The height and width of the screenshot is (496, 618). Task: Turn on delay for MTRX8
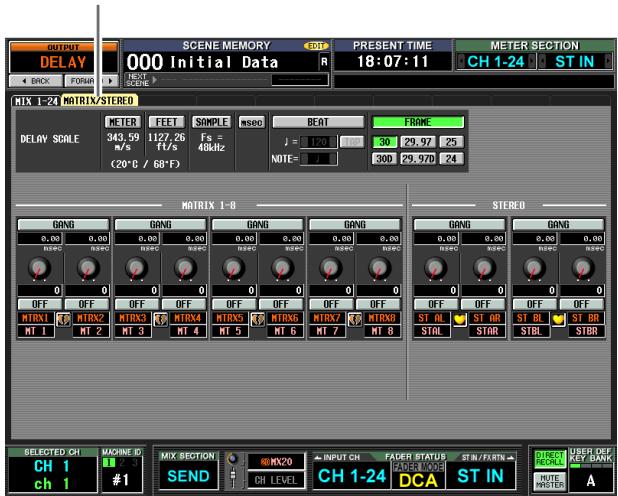(378, 304)
